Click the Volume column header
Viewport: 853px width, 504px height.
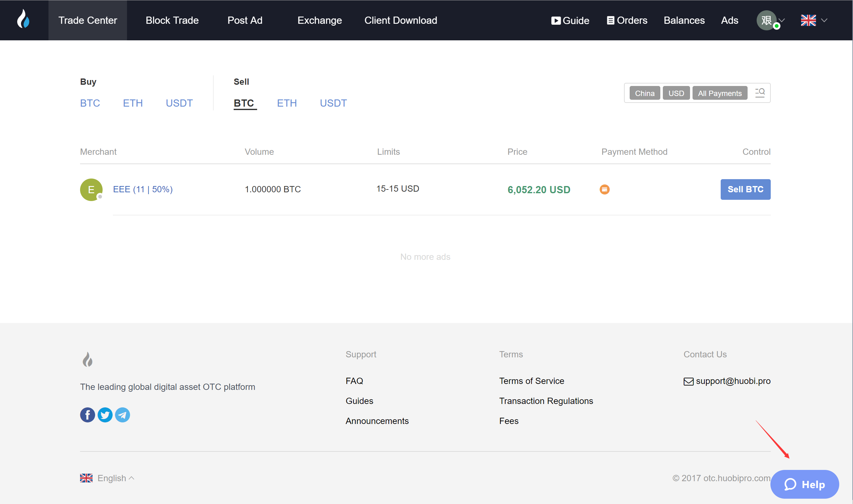[259, 151]
